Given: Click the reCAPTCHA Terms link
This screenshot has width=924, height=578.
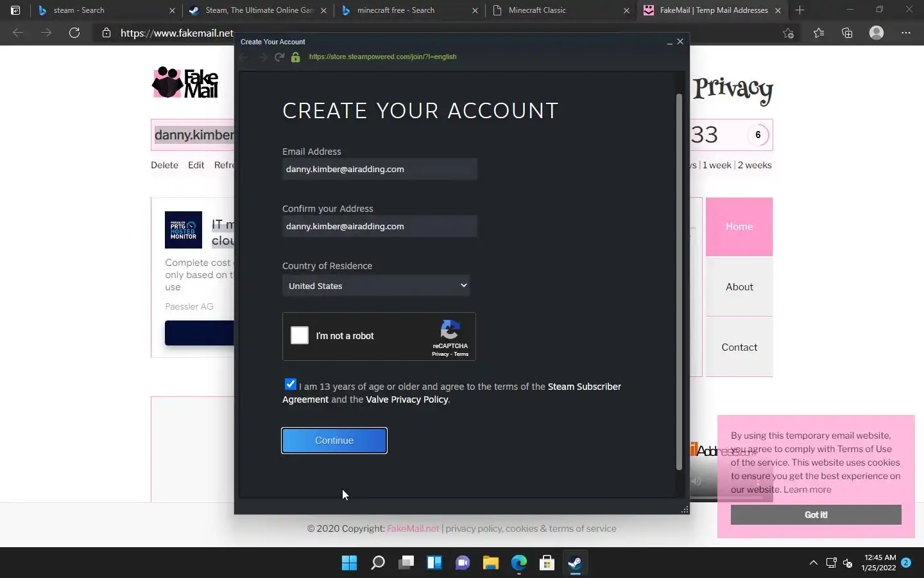Looking at the screenshot, I should 461,354.
